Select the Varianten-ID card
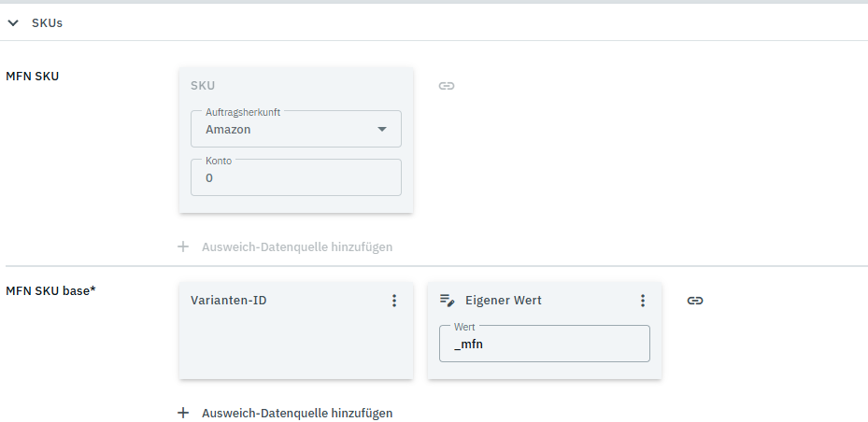Image resolution: width=868 pixels, height=422 pixels. [x=295, y=341]
